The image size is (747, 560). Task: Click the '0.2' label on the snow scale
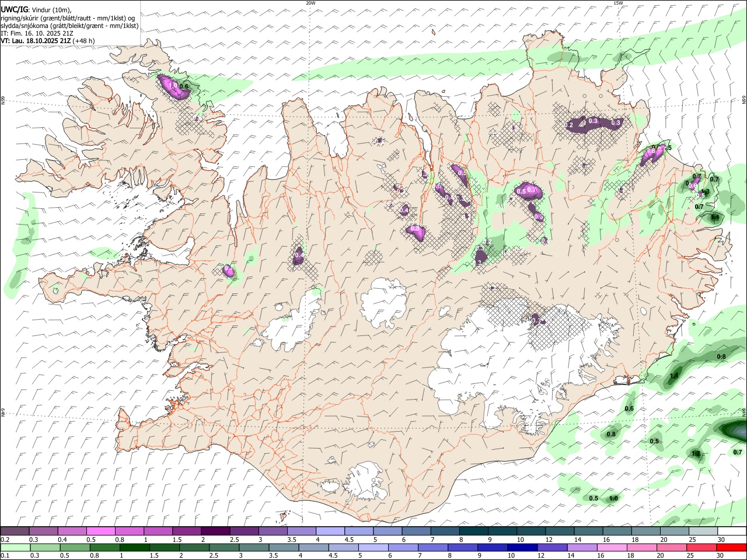5,540
